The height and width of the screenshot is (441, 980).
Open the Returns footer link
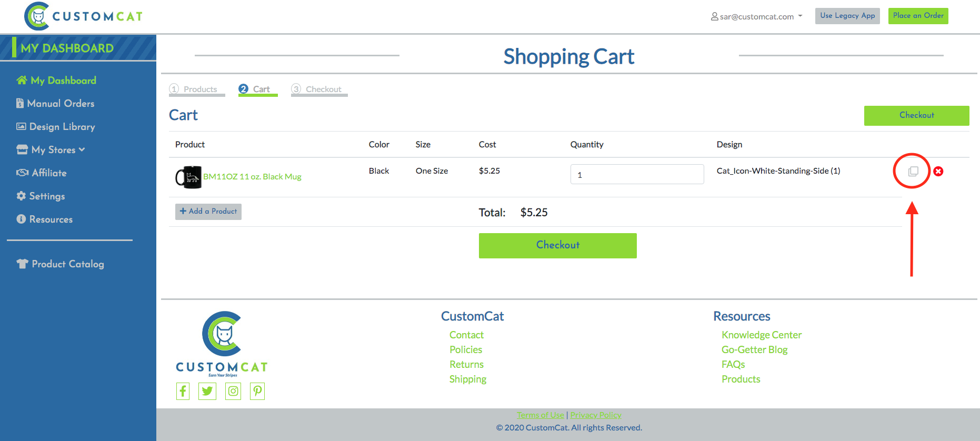click(x=466, y=365)
